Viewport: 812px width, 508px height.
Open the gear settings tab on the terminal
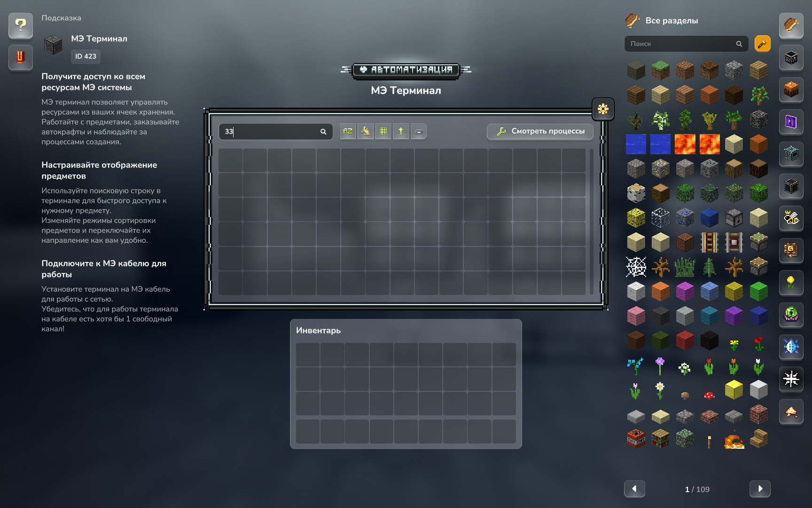[603, 109]
